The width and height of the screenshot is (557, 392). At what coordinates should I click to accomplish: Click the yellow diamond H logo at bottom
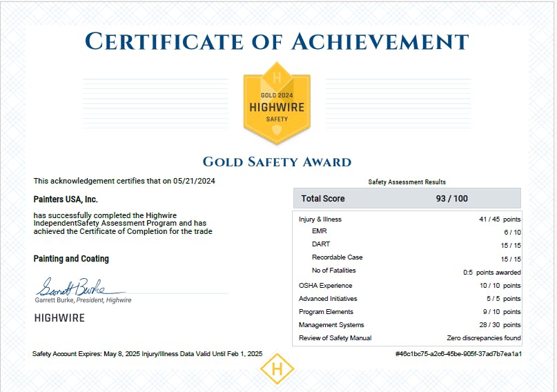tap(277, 369)
